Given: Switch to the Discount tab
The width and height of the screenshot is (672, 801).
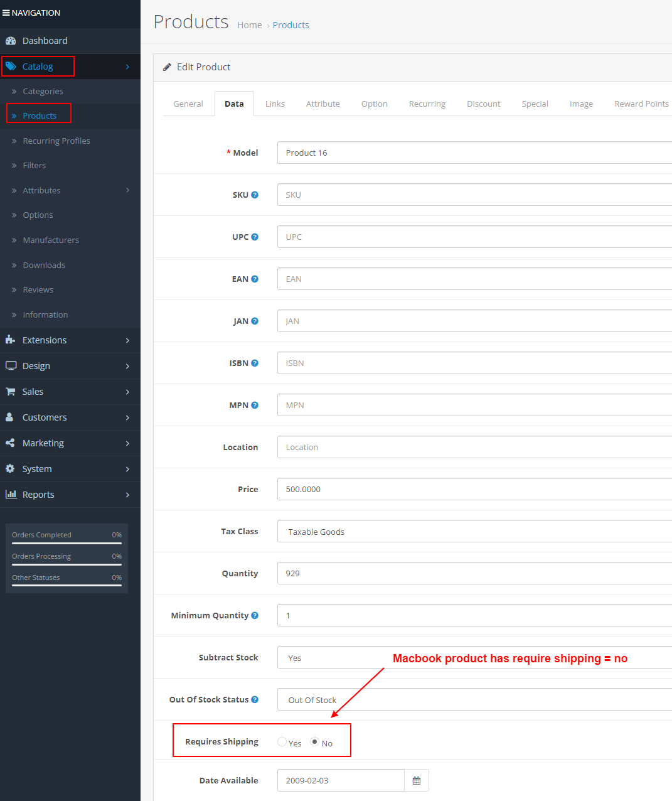Looking at the screenshot, I should 483,104.
